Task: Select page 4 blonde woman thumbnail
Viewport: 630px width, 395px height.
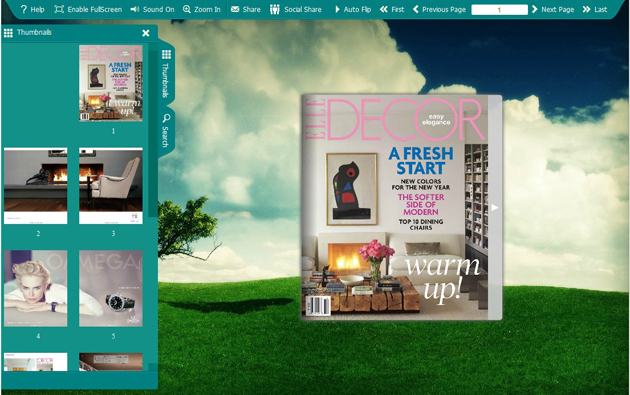Action: (36, 288)
